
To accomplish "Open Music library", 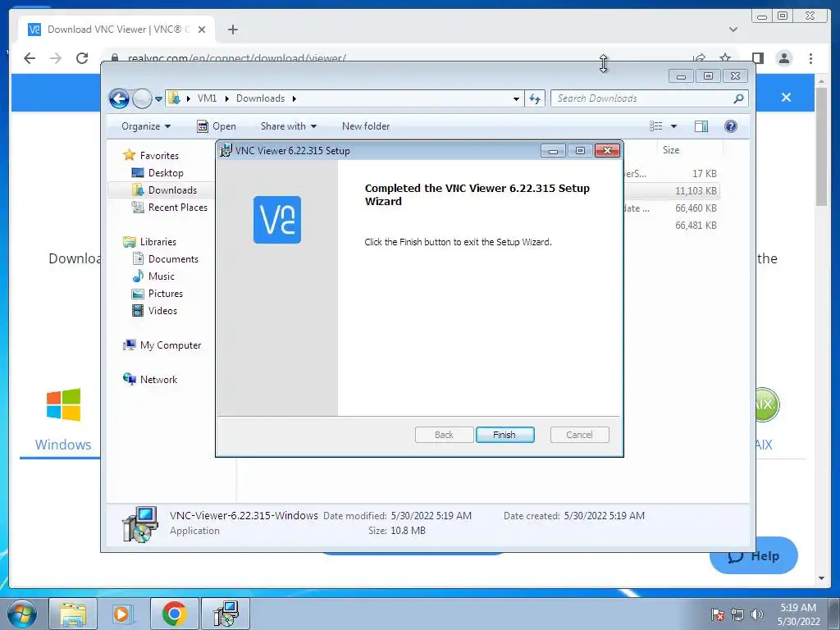I will click(153, 276).
